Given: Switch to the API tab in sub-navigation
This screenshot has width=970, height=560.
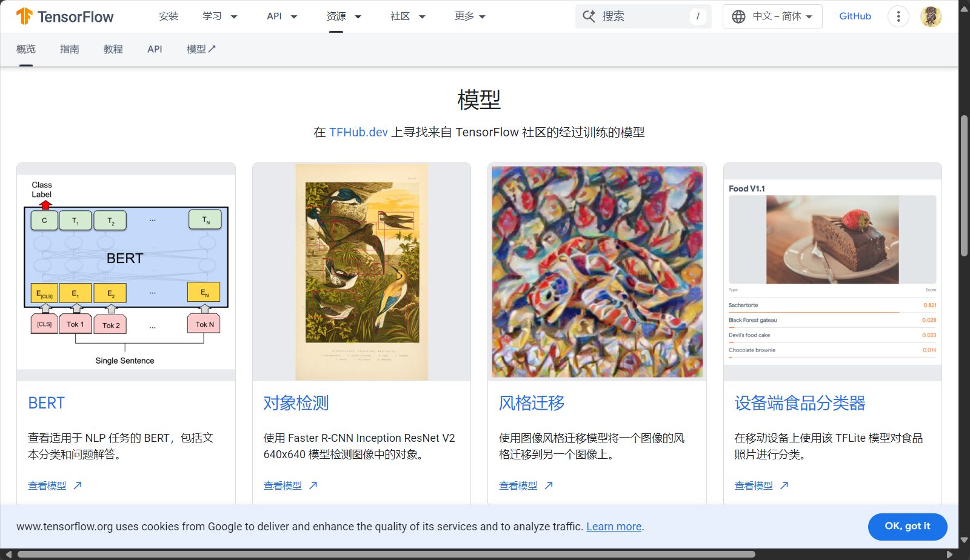Looking at the screenshot, I should [155, 49].
